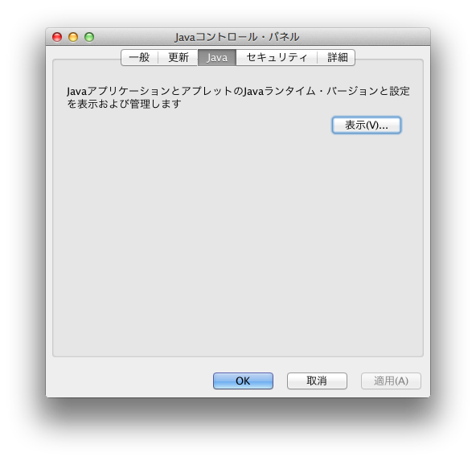Click the empty area inside the Java panel
476x461 pixels.
pyautogui.click(x=238, y=243)
